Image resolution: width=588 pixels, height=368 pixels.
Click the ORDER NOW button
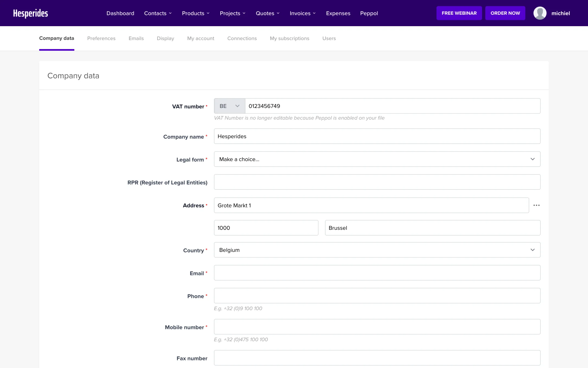tap(505, 13)
